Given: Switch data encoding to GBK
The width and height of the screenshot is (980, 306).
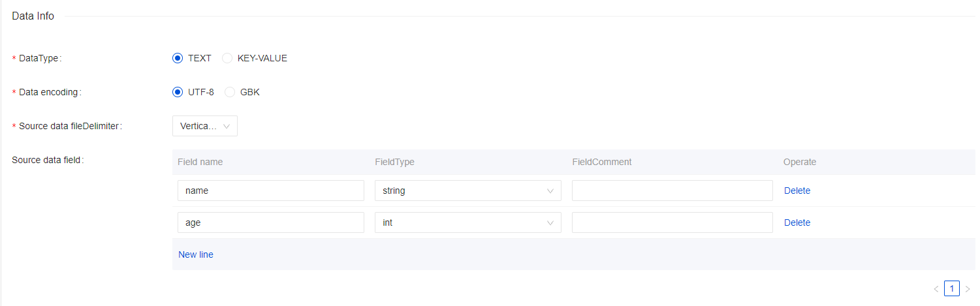Looking at the screenshot, I should click(230, 92).
